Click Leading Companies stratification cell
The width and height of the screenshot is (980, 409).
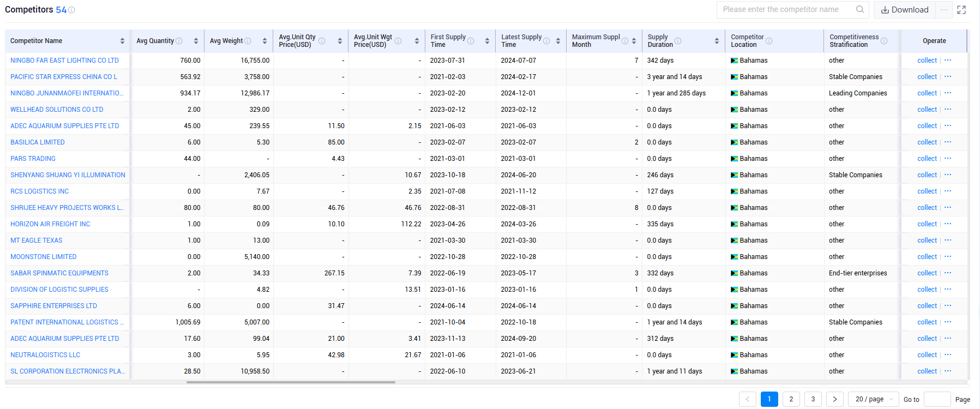pos(858,93)
